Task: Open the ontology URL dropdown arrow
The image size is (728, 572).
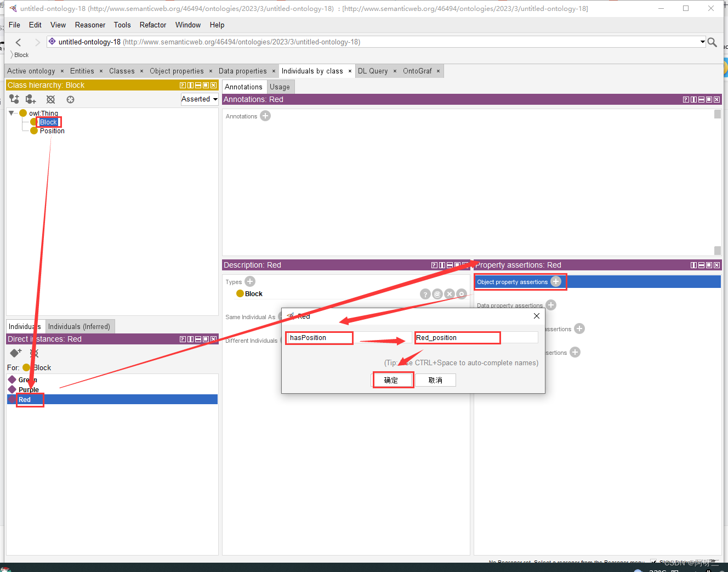Action: click(702, 42)
